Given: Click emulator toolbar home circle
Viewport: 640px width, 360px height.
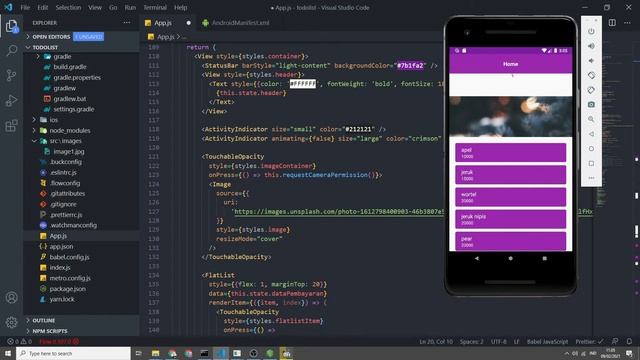Looking at the screenshot, I should click(x=591, y=149).
